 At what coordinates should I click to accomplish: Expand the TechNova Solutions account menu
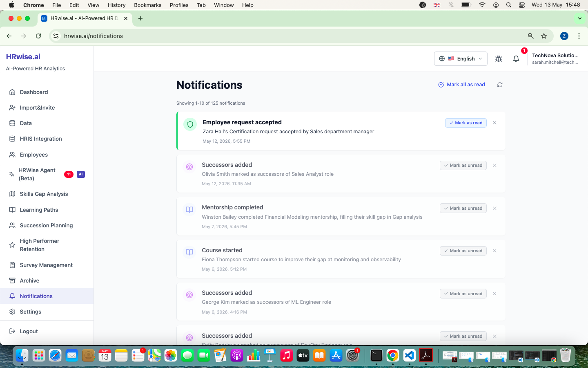[x=555, y=58]
